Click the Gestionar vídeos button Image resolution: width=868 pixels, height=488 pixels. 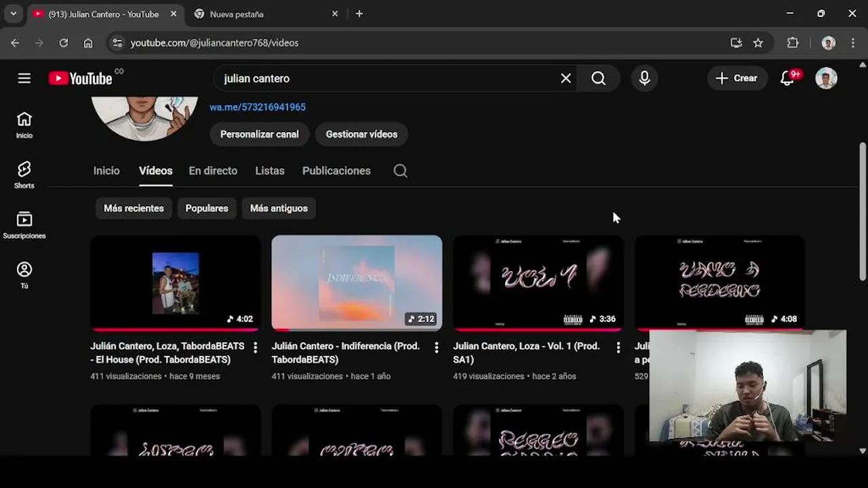click(361, 134)
